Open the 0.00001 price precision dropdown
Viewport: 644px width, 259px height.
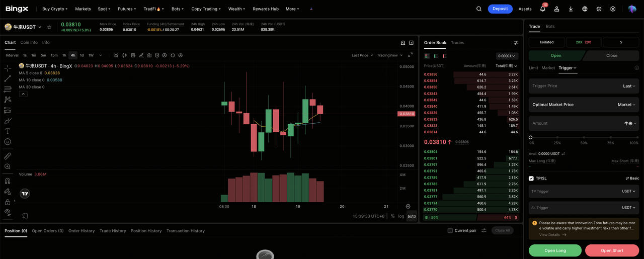(x=506, y=56)
